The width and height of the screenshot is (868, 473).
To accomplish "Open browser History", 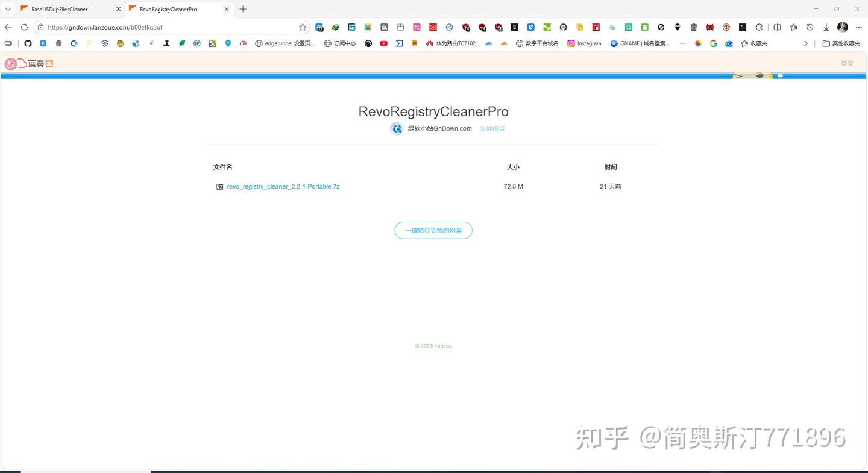I will pos(810,27).
